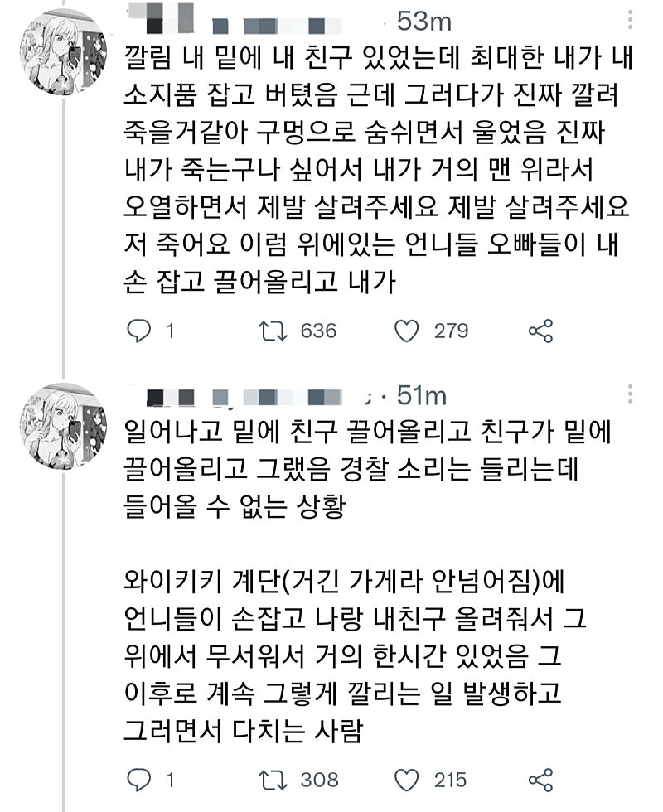Viewport: 663px width, 812px height.
Task: Click the 53m timestamp link
Action: pos(423,19)
